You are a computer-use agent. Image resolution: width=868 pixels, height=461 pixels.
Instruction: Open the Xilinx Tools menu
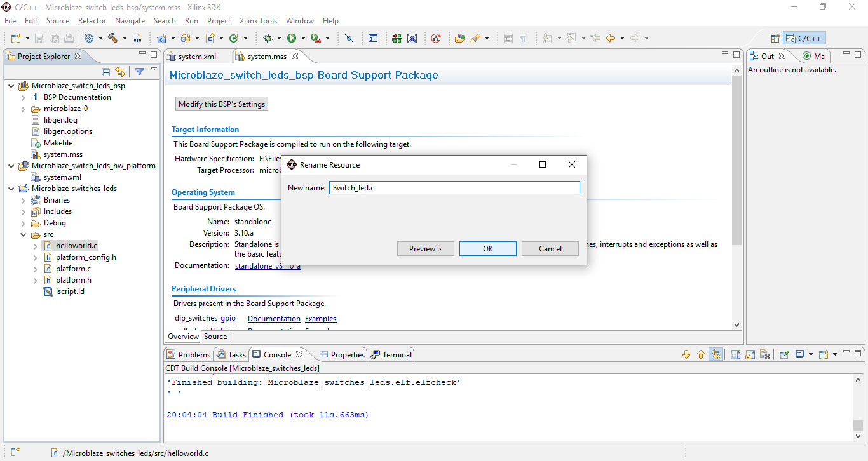point(258,21)
